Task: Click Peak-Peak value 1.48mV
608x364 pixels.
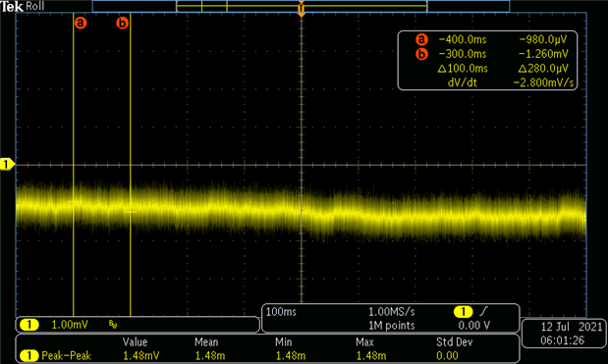Action: point(141,355)
